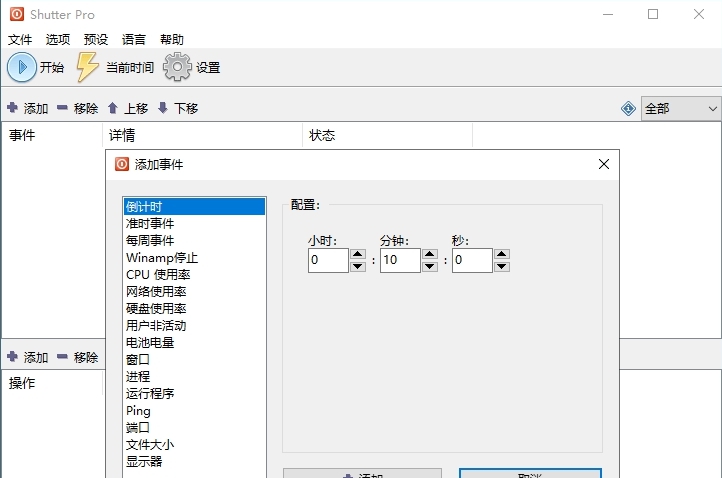Screen dimensions: 722x478
Task: Open the 预设 menu
Action: click(x=96, y=40)
